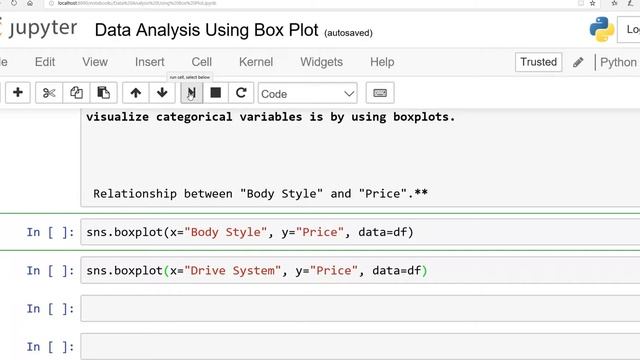Paste cells below using the clipboard icon
Viewport: 640px width, 360px height.
[x=103, y=93]
